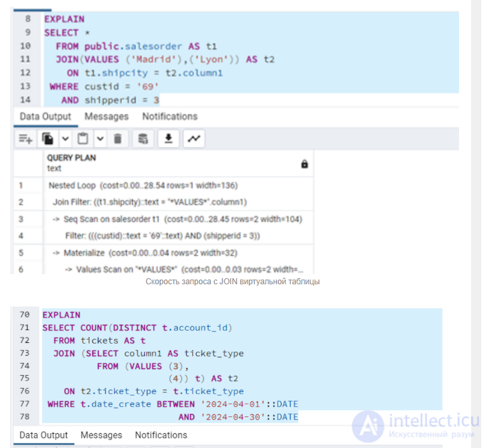
Task: Click line number 10 in the editor gutter
Action: coord(26,46)
